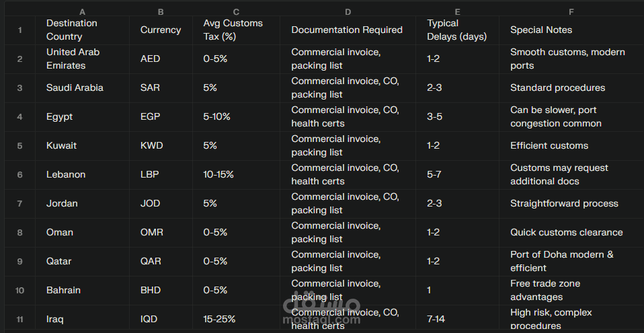644x333 pixels.
Task: Click the JOD currency cell
Action: [x=161, y=204]
